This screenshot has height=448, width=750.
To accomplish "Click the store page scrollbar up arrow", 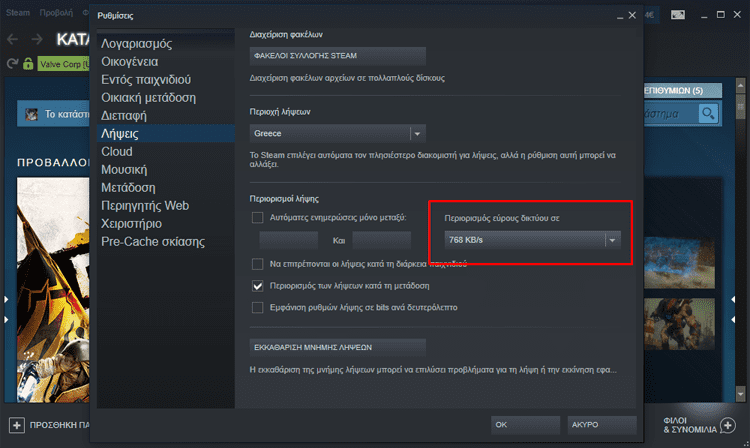I will click(740, 86).
